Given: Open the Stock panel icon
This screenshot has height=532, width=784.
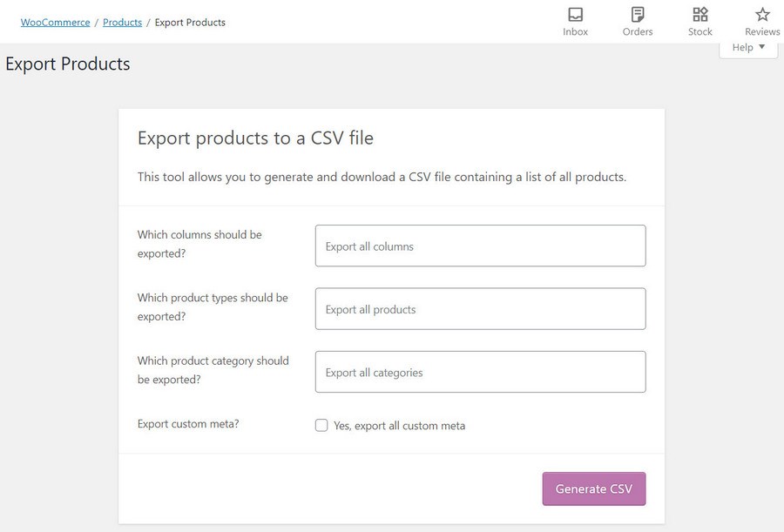Looking at the screenshot, I should tap(700, 15).
